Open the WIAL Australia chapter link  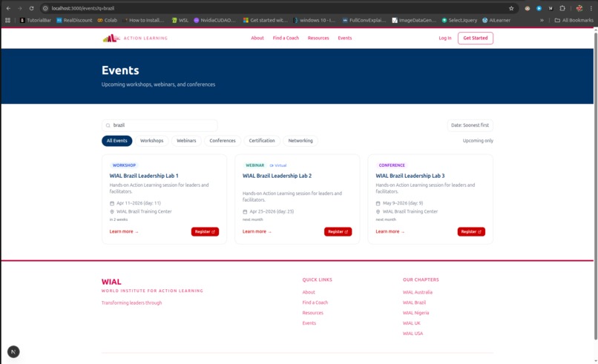[x=418, y=292]
